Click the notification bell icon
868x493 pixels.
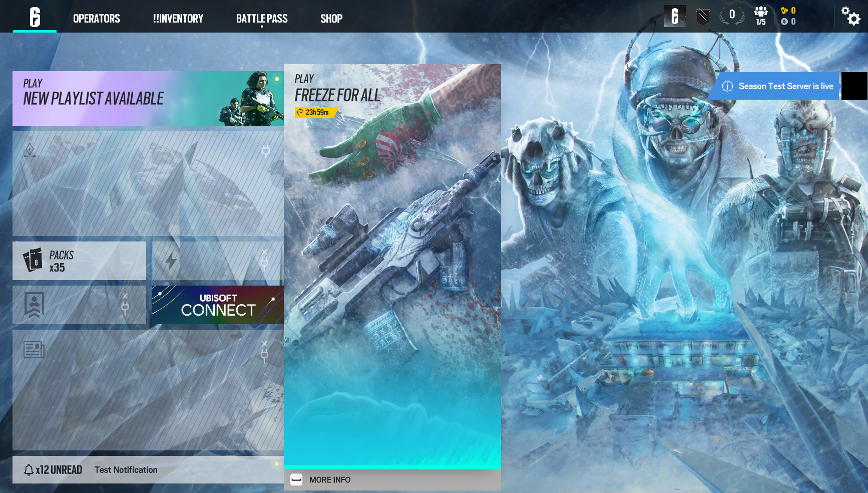click(x=29, y=470)
